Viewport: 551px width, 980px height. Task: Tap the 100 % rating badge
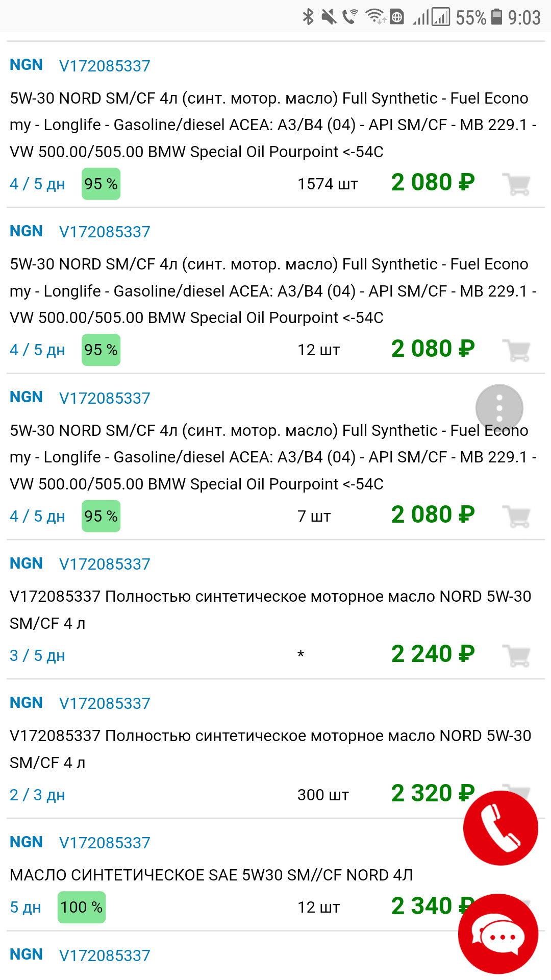click(82, 907)
